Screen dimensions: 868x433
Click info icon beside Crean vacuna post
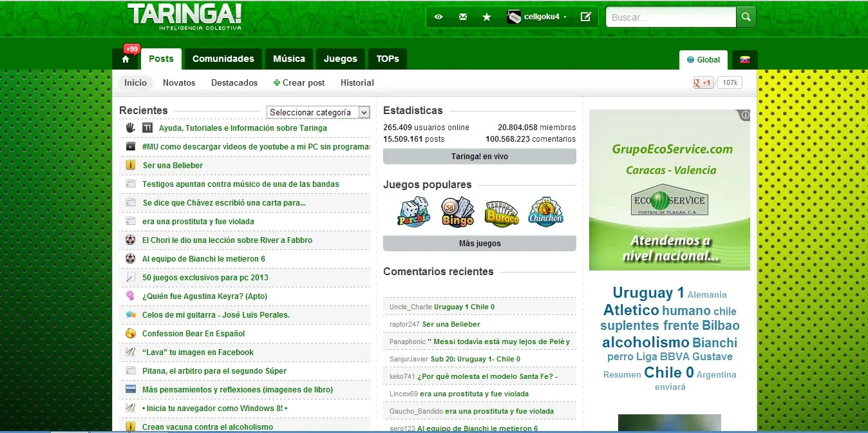(x=131, y=427)
